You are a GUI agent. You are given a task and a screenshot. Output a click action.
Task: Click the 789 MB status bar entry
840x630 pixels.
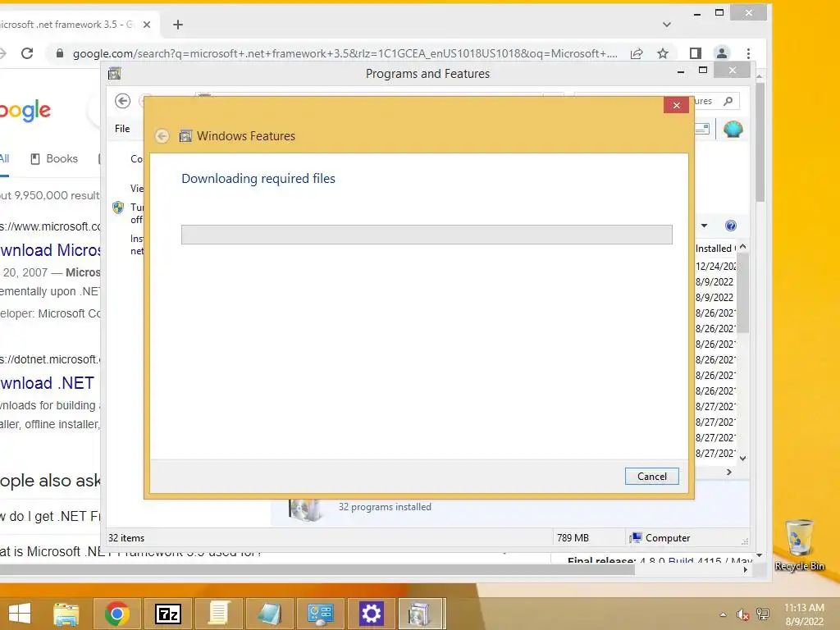tap(573, 538)
